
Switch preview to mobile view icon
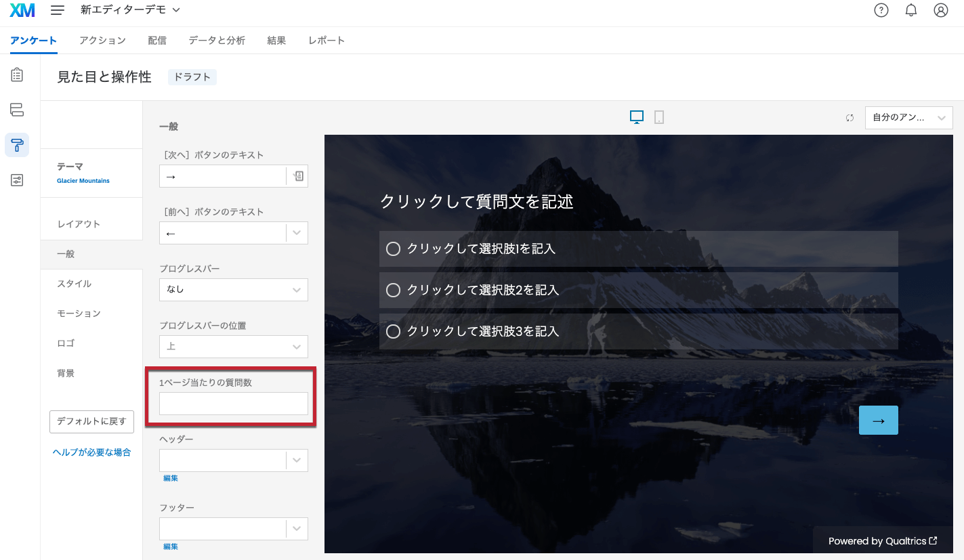click(x=659, y=117)
